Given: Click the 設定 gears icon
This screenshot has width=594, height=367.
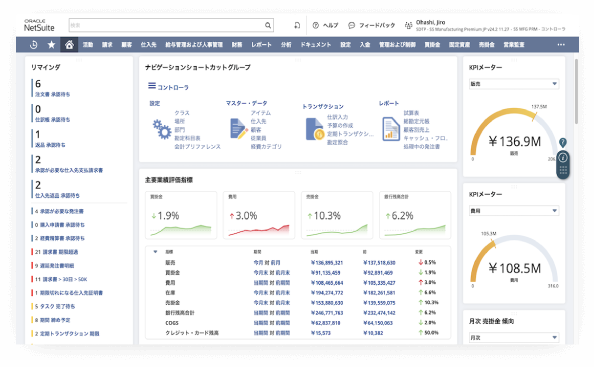Looking at the screenshot, I should click(x=162, y=129).
